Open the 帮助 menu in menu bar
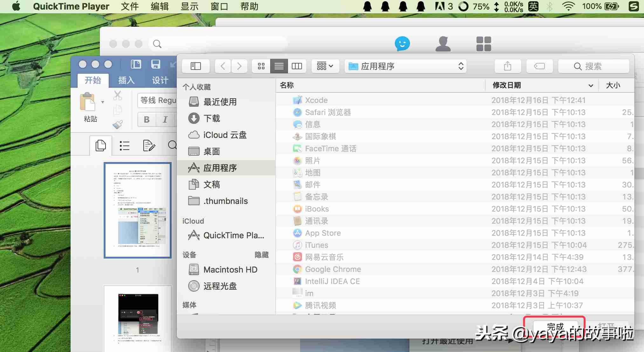This screenshot has width=644, height=352. [249, 6]
